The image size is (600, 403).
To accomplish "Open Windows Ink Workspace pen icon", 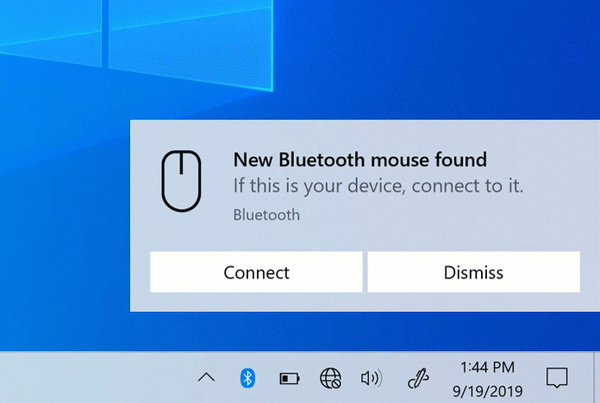I will click(x=418, y=378).
